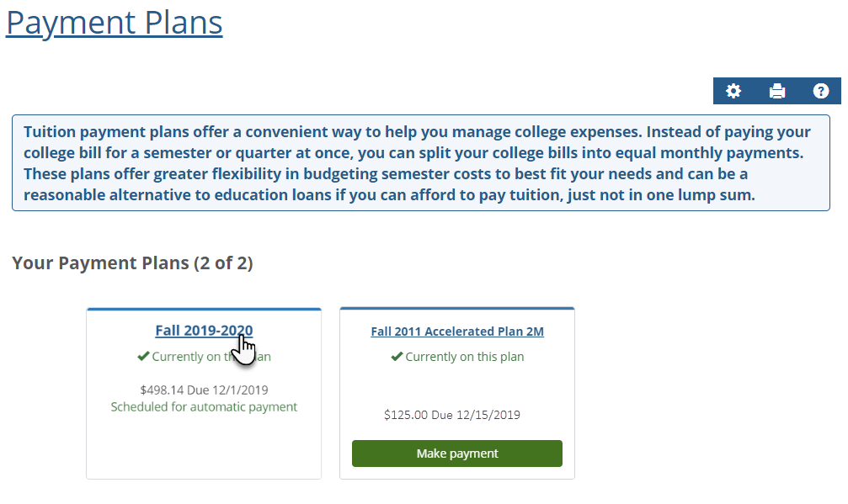Open the Fall 2019-2020 plan link

(x=204, y=331)
